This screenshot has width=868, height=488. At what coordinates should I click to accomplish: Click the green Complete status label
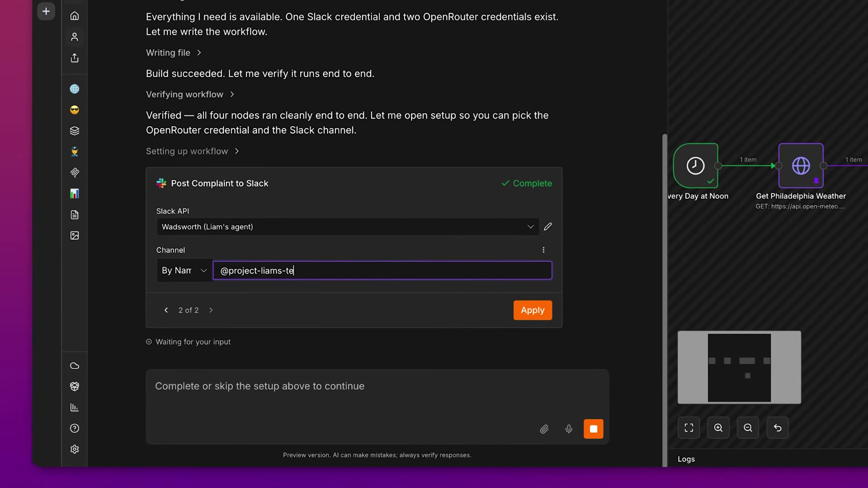(527, 183)
